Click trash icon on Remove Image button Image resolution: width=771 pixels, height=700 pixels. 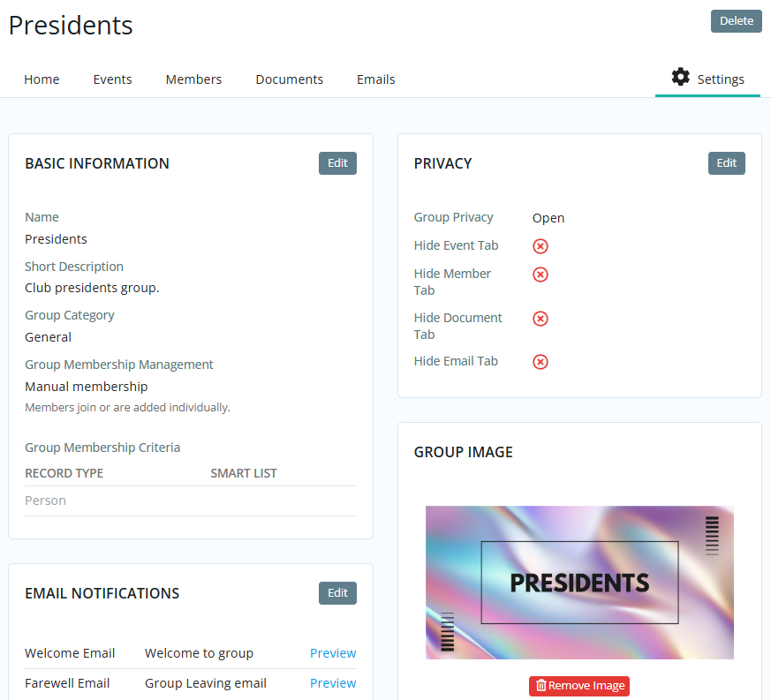540,685
